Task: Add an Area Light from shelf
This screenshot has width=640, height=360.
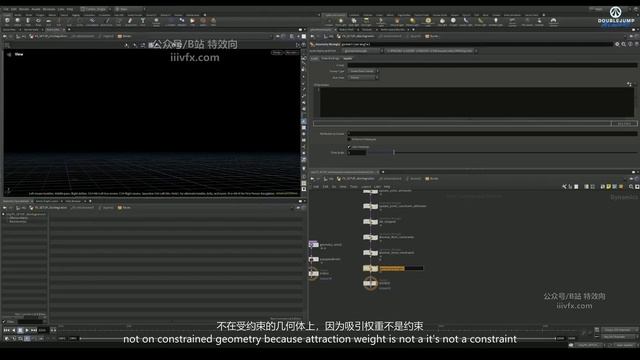Action: [x=367, y=21]
